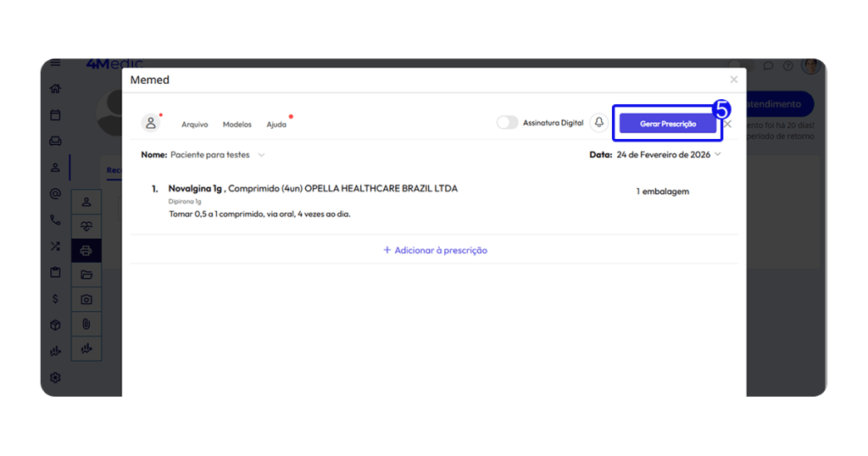The image size is (868, 456).
Task: Expand the patient name dropdown
Action: [x=261, y=155]
